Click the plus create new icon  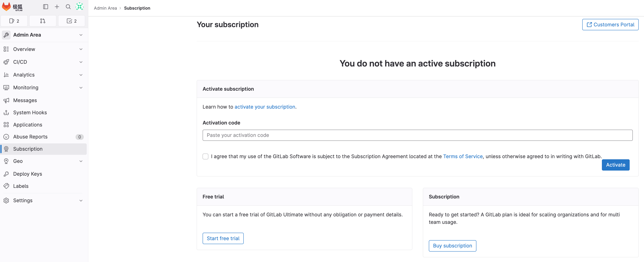pos(57,7)
